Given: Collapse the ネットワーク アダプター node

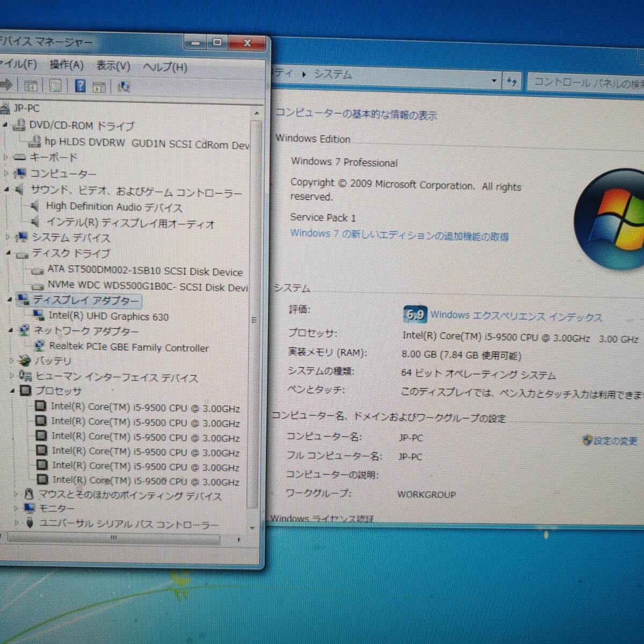Looking at the screenshot, I should [11, 331].
